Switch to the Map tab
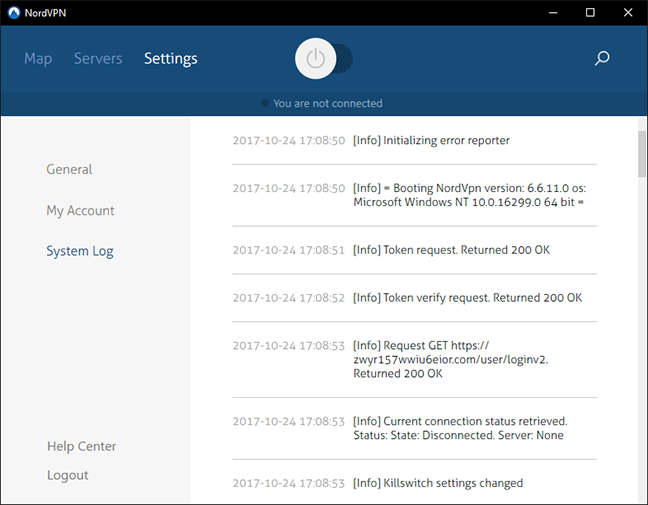The height and width of the screenshot is (505, 648). pos(38,59)
